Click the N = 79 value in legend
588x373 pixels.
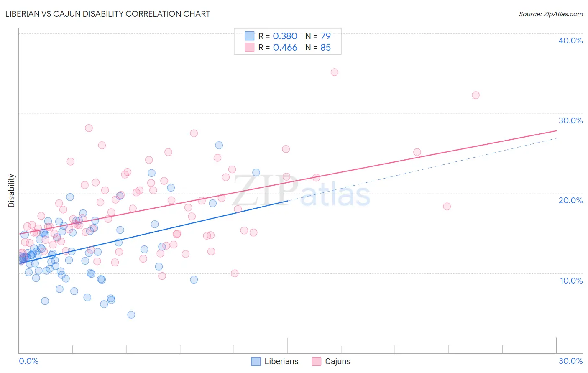coord(318,36)
